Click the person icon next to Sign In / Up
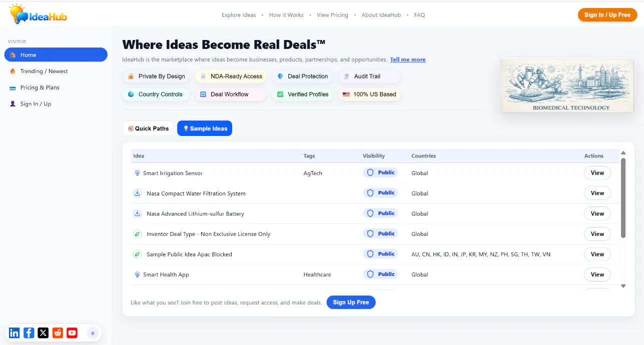 coord(13,104)
